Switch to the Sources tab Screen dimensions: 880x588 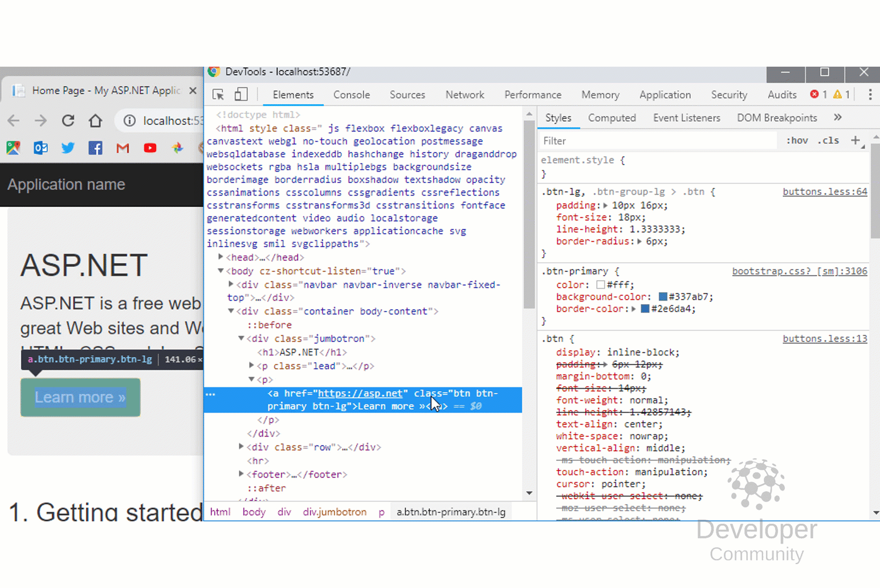point(408,95)
